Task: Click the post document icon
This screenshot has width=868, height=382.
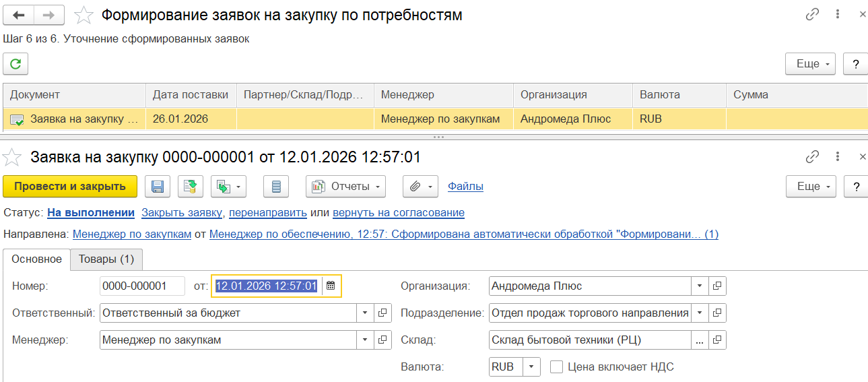Action: tap(189, 187)
